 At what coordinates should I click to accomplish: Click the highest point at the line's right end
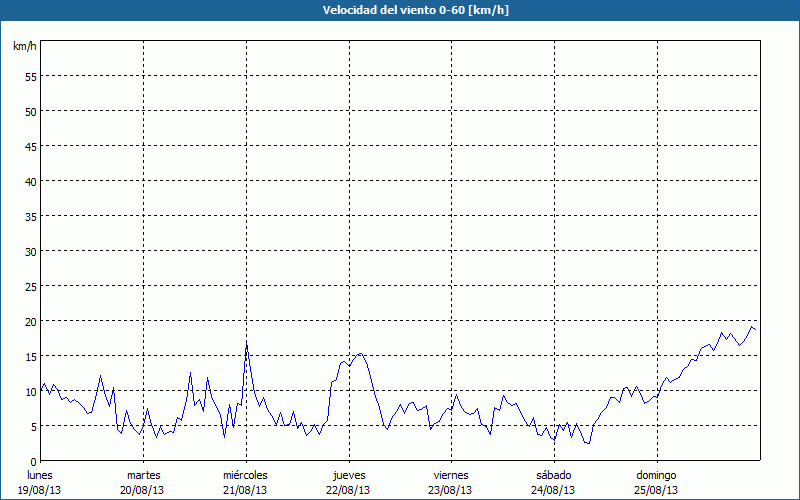point(752,327)
